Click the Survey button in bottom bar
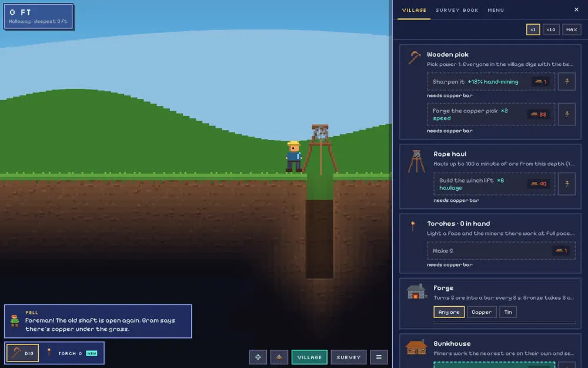 click(x=348, y=357)
